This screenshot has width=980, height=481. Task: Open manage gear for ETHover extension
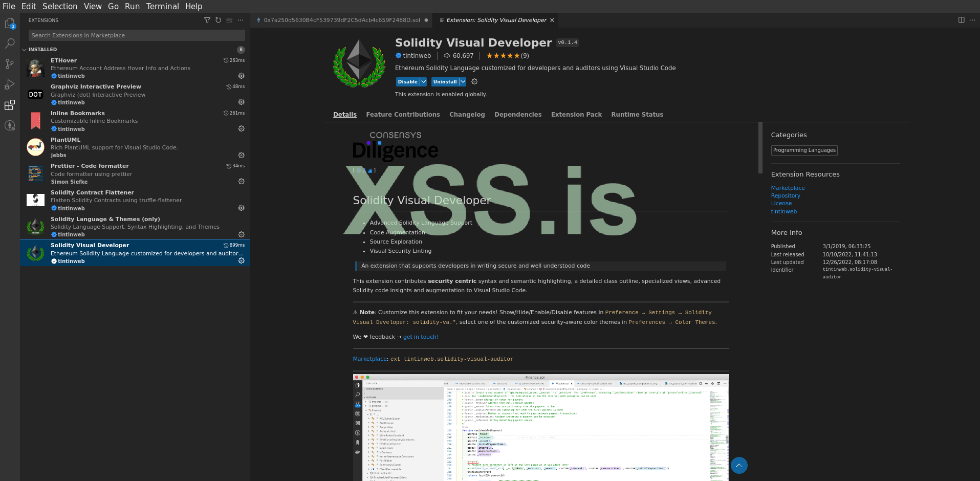(241, 76)
